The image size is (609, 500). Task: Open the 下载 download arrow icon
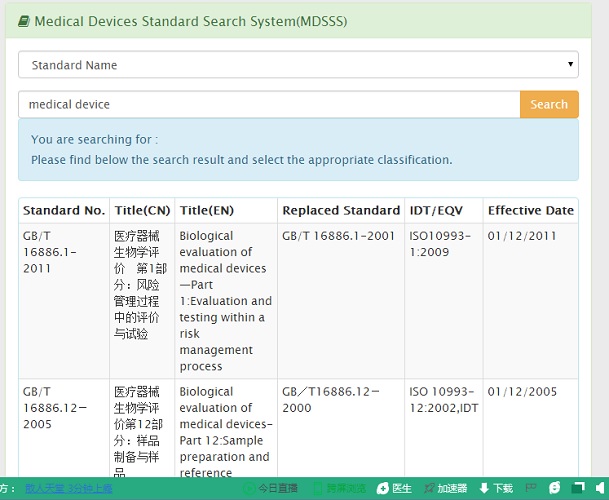tap(485, 488)
